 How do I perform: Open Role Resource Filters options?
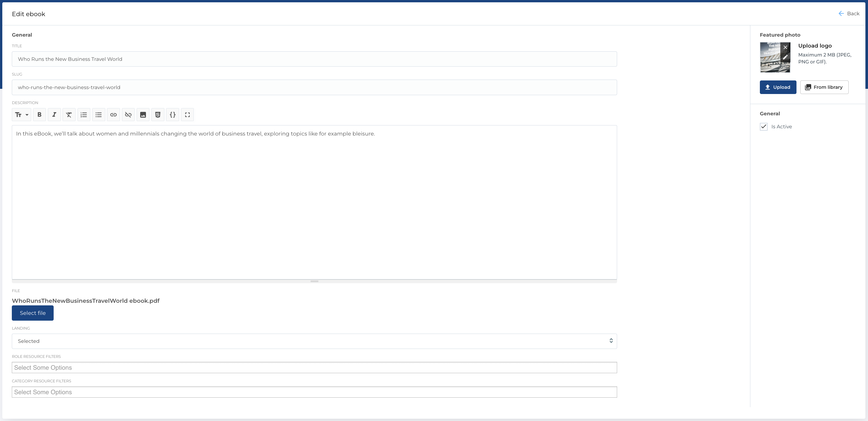pyautogui.click(x=314, y=367)
